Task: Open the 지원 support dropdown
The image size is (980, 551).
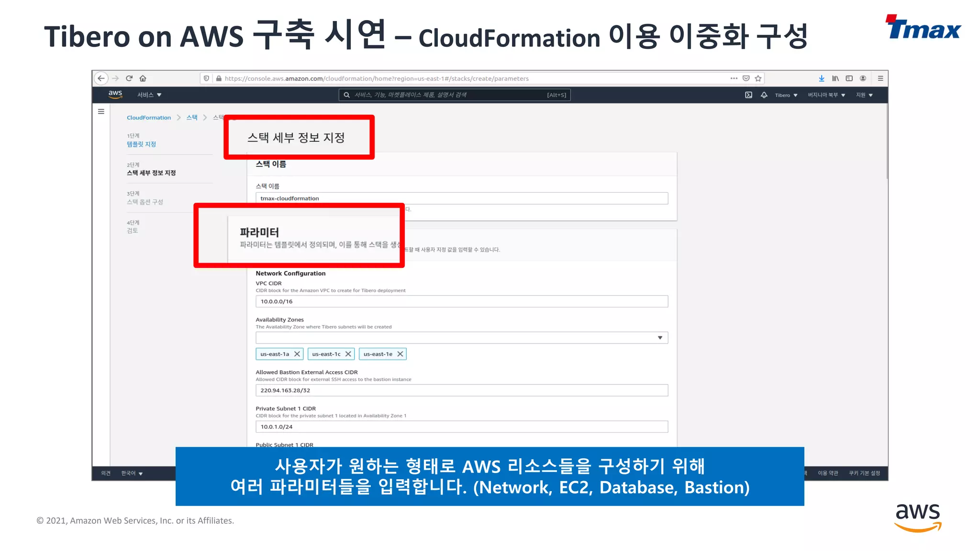Action: [x=864, y=95]
